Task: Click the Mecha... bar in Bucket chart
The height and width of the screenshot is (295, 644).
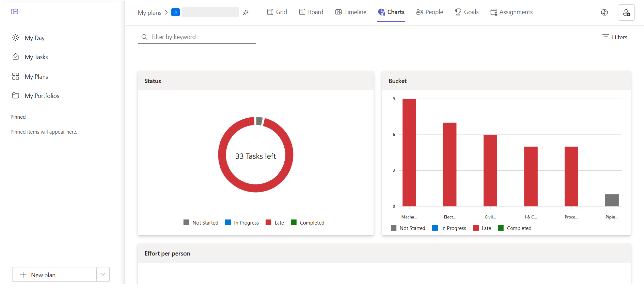Action: [x=409, y=152]
